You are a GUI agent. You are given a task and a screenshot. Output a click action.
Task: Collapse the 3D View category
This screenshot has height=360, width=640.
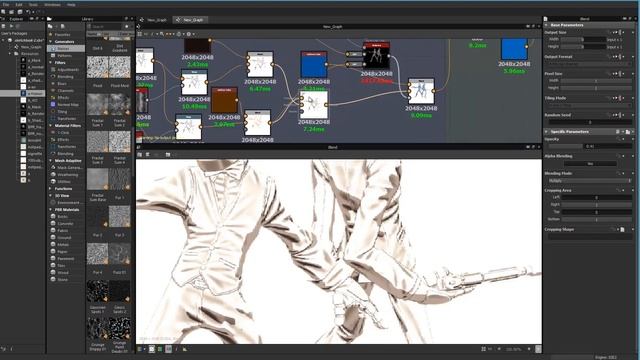pos(51,196)
